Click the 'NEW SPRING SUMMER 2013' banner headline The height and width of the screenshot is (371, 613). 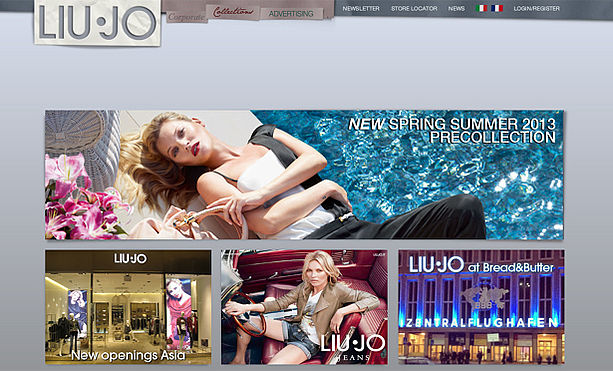tap(452, 124)
